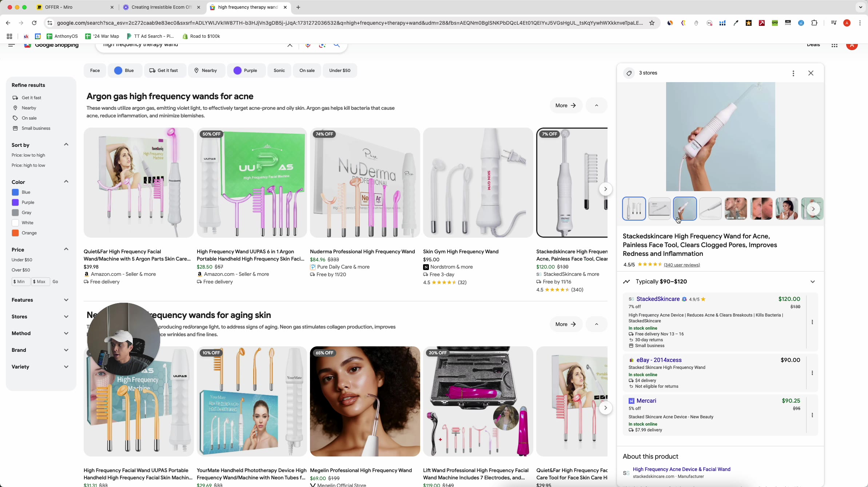Select the Sonic filter chip

coord(279,71)
